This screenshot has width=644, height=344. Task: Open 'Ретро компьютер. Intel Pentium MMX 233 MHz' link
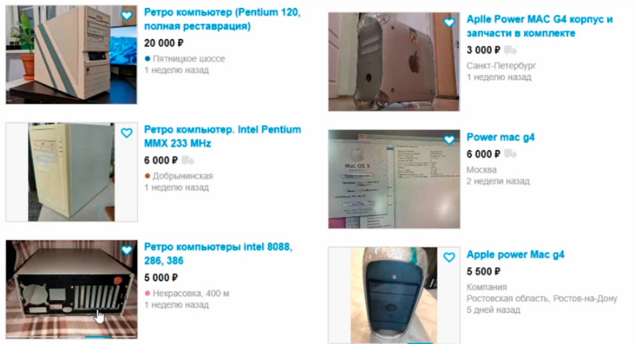[x=222, y=136]
